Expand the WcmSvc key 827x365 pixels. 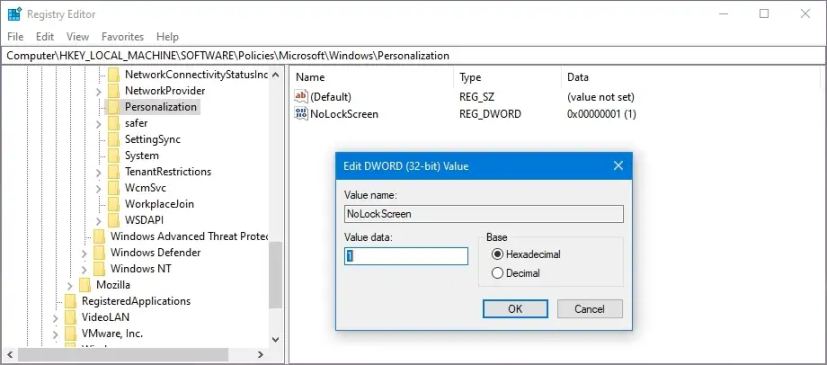click(99, 188)
